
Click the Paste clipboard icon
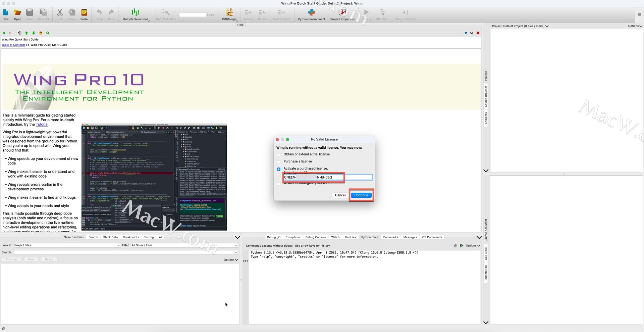point(84,13)
